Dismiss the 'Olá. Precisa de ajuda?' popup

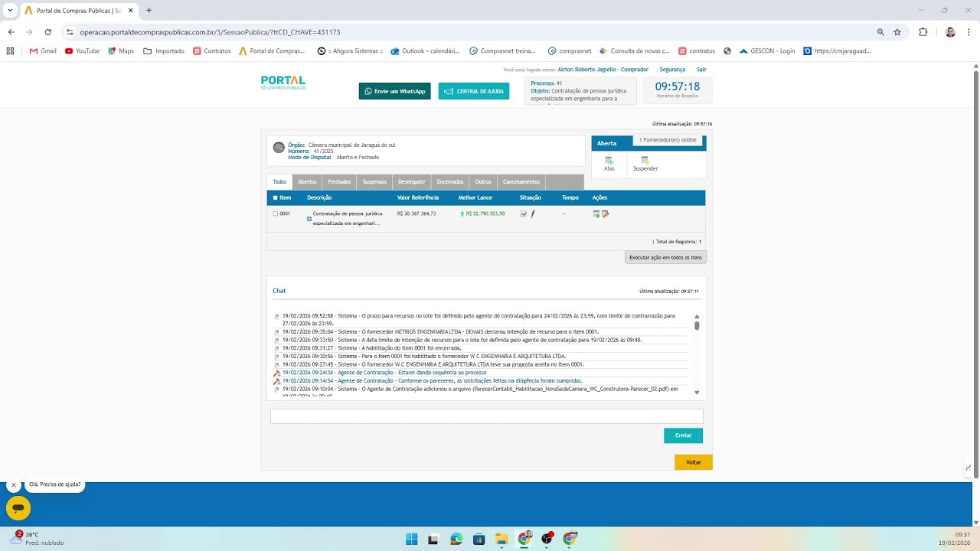tap(13, 485)
